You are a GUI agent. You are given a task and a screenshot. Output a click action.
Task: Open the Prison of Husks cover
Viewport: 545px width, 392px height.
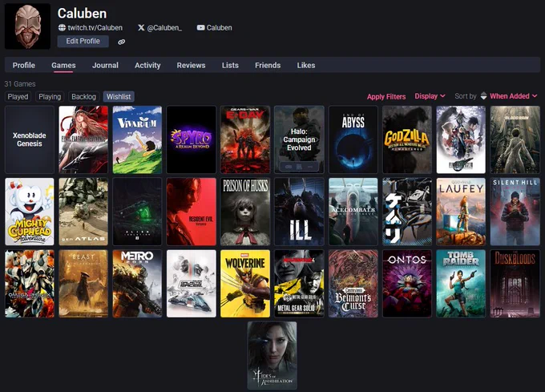pos(245,212)
